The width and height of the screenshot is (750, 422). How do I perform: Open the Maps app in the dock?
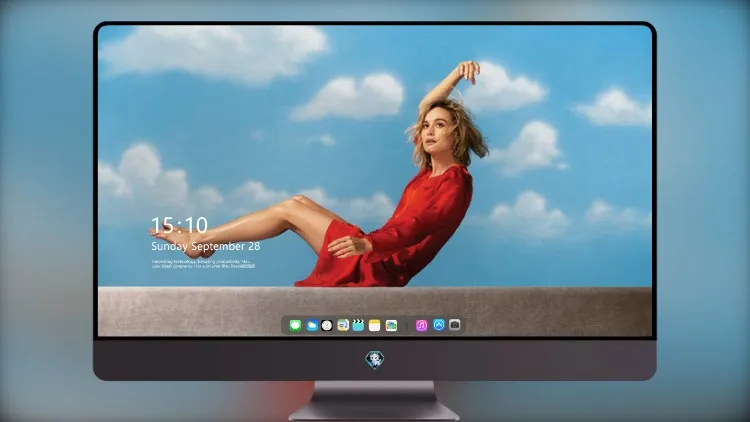343,326
